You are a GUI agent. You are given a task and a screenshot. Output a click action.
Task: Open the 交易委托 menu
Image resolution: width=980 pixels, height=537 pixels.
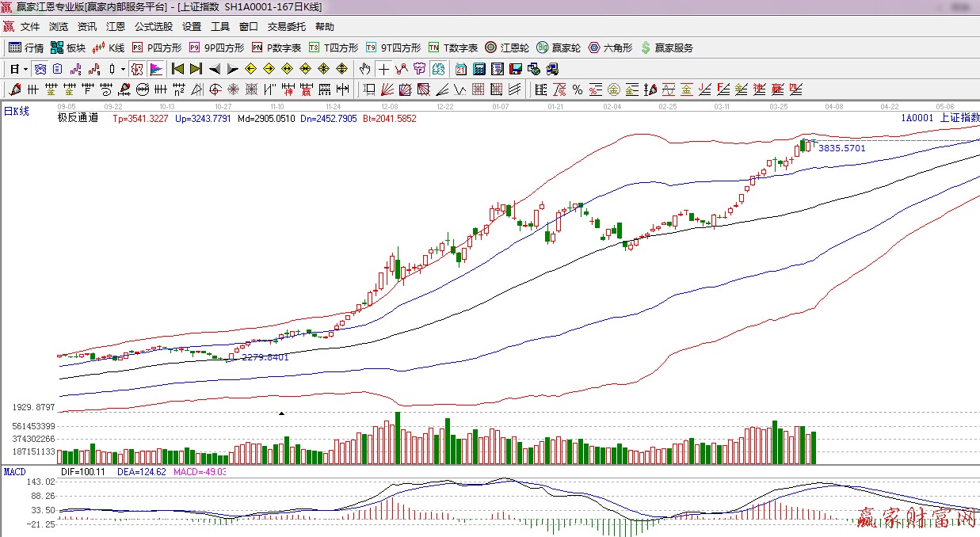[x=287, y=26]
